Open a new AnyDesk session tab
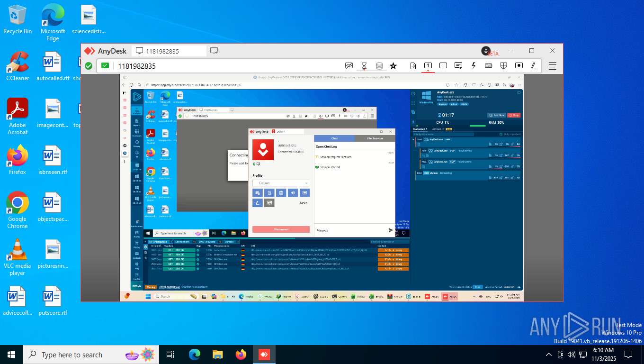Viewport: 644px width, 364px height. tap(214, 51)
